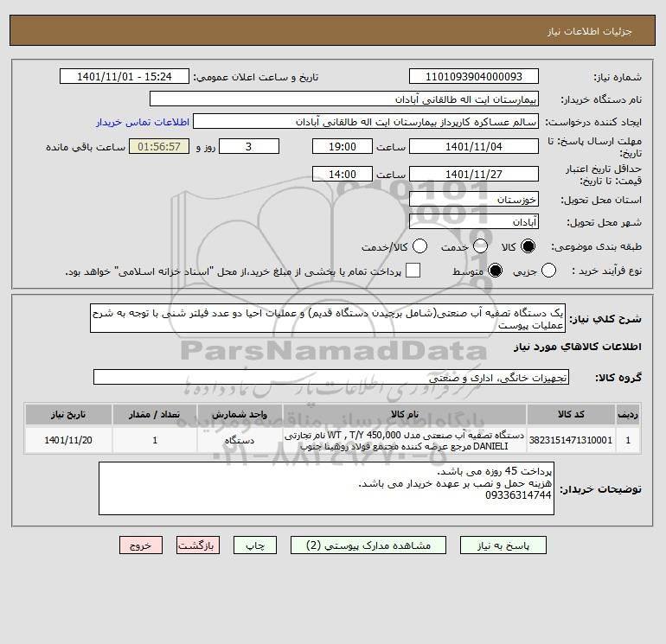Viewport: 666px width, 644px height.
Task: Click the phone number 09336314744
Action: pyautogui.click(x=518, y=495)
